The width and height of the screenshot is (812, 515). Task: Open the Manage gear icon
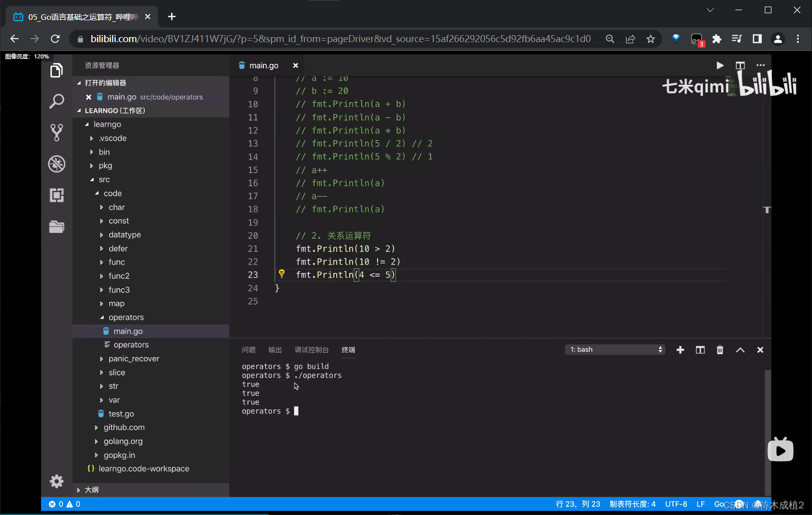(56, 481)
